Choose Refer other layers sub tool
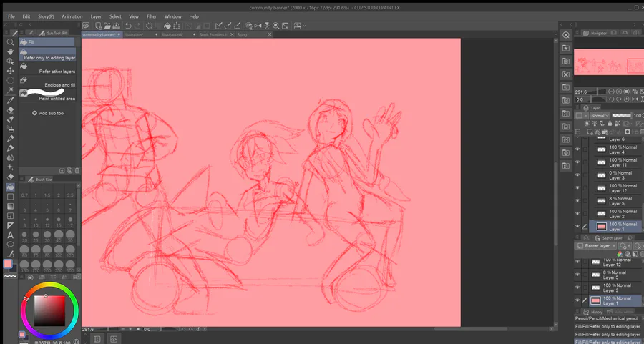The image size is (644, 344). pyautogui.click(x=47, y=68)
